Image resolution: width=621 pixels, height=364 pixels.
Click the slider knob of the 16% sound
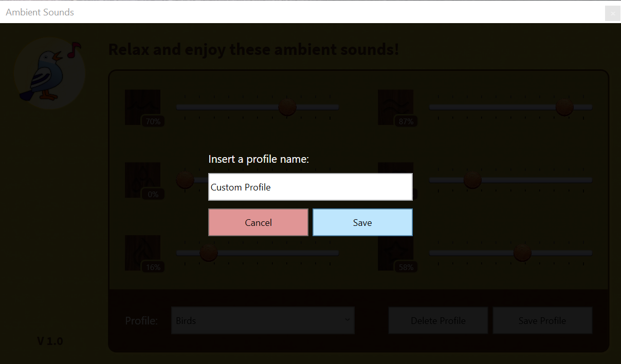click(x=209, y=253)
